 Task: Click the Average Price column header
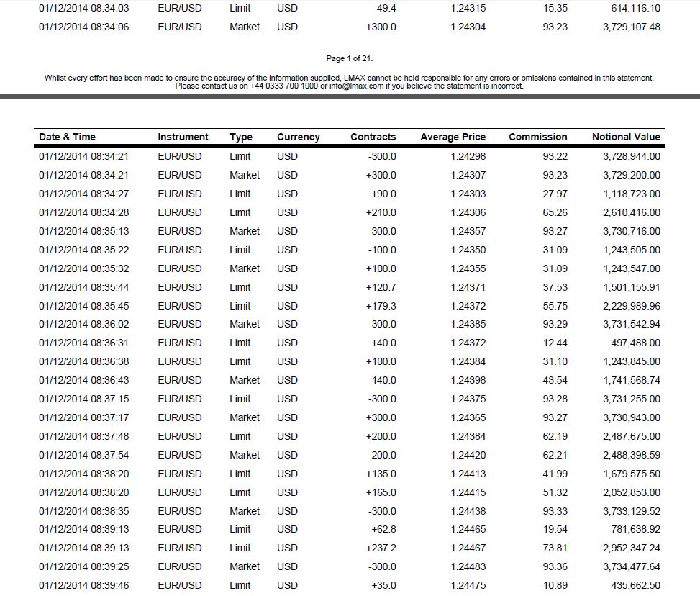click(x=453, y=137)
